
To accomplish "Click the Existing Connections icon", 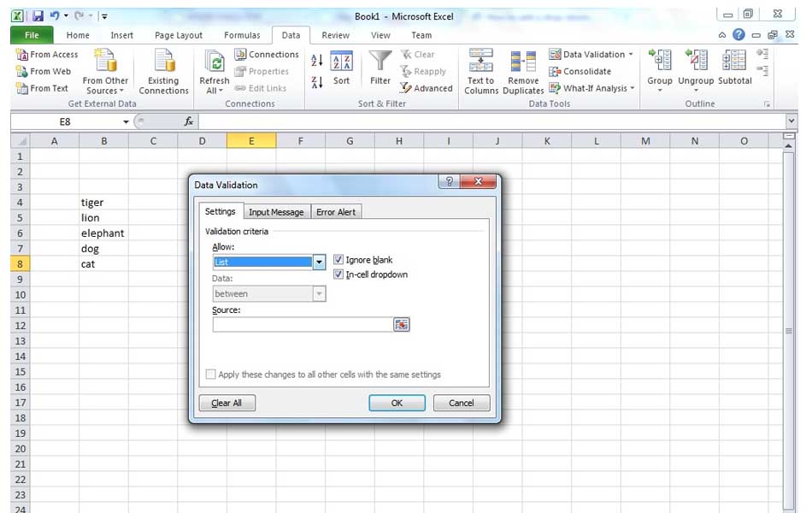I will [x=163, y=62].
